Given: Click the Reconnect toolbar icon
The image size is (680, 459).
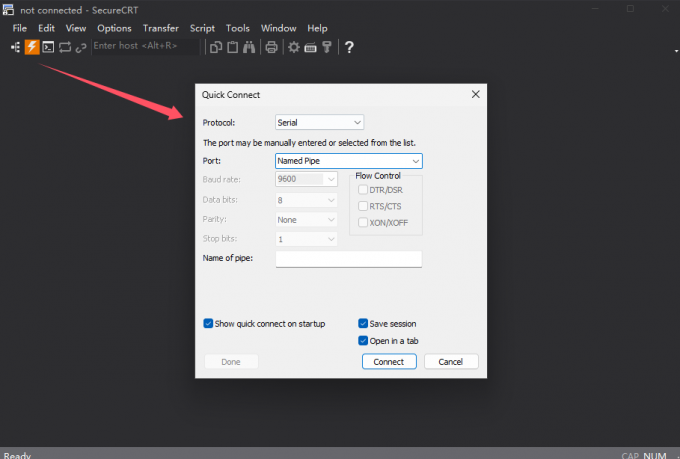Looking at the screenshot, I should 65,47.
